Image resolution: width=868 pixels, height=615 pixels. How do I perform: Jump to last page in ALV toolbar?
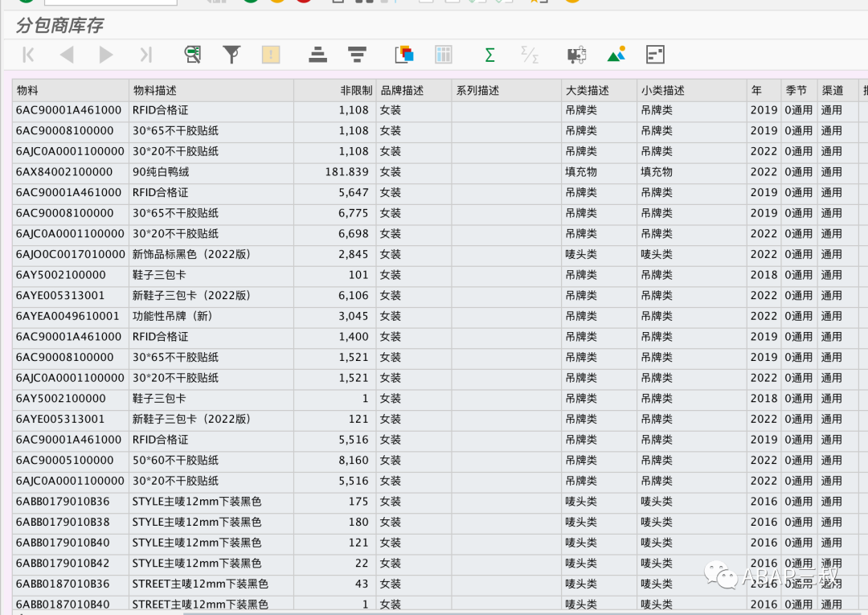145,55
